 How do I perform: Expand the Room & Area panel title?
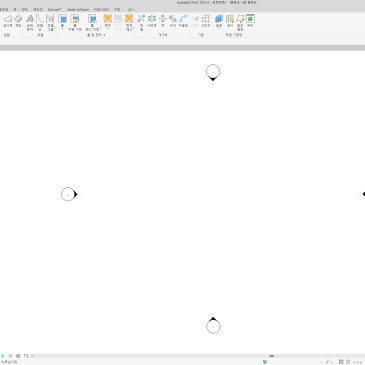(x=96, y=35)
